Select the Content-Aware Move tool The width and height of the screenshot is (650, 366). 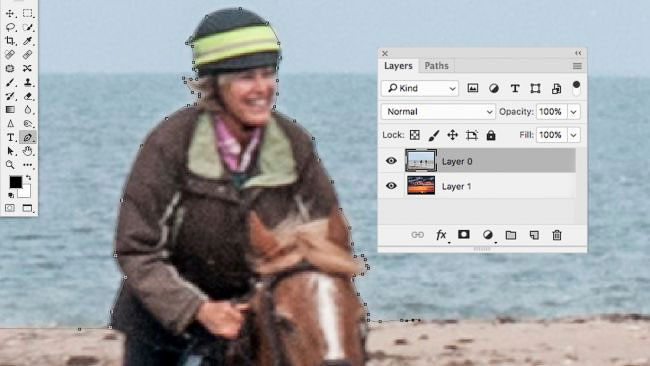[27, 68]
